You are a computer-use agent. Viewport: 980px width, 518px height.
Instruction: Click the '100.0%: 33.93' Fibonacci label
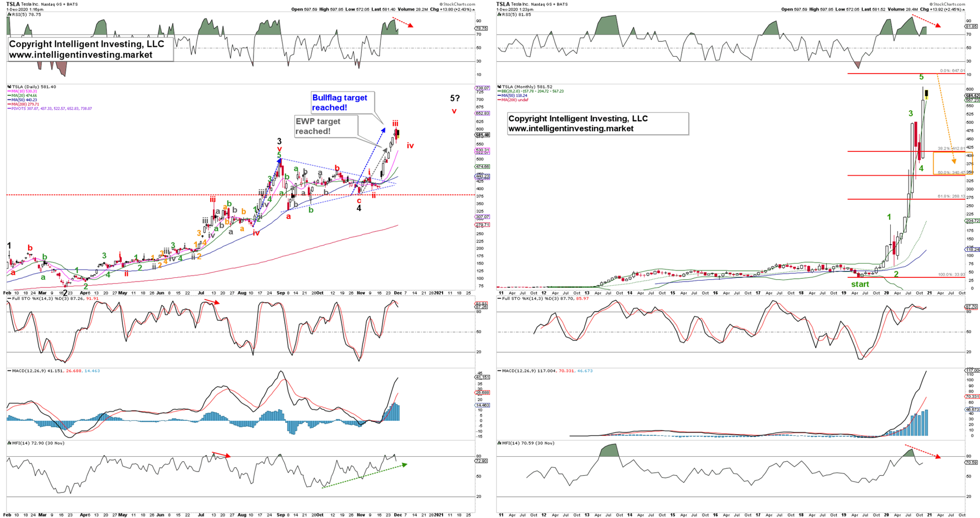click(951, 275)
